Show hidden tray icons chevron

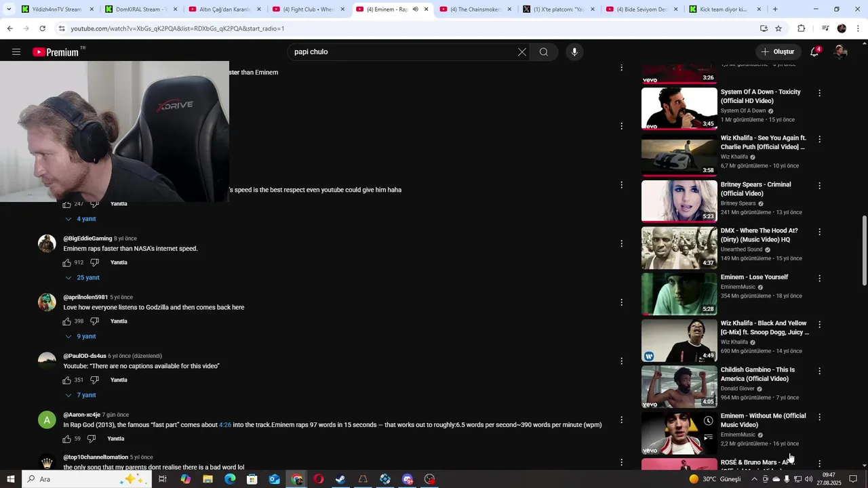pos(754,479)
